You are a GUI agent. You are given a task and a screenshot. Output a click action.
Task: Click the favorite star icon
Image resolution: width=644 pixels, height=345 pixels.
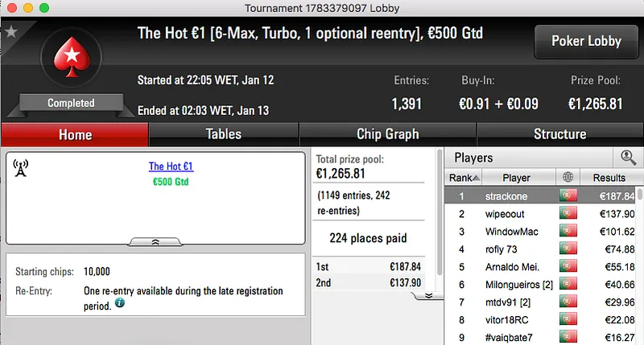pos(11,31)
